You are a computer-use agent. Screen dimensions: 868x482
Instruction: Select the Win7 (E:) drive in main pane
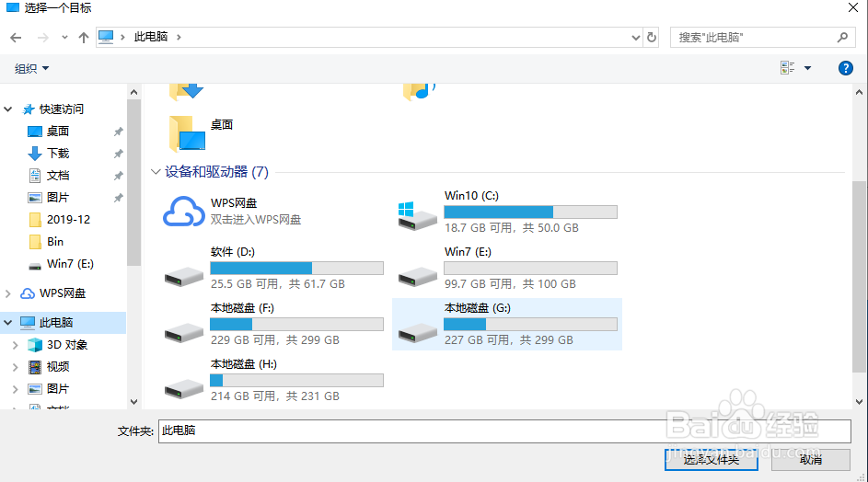(x=507, y=268)
